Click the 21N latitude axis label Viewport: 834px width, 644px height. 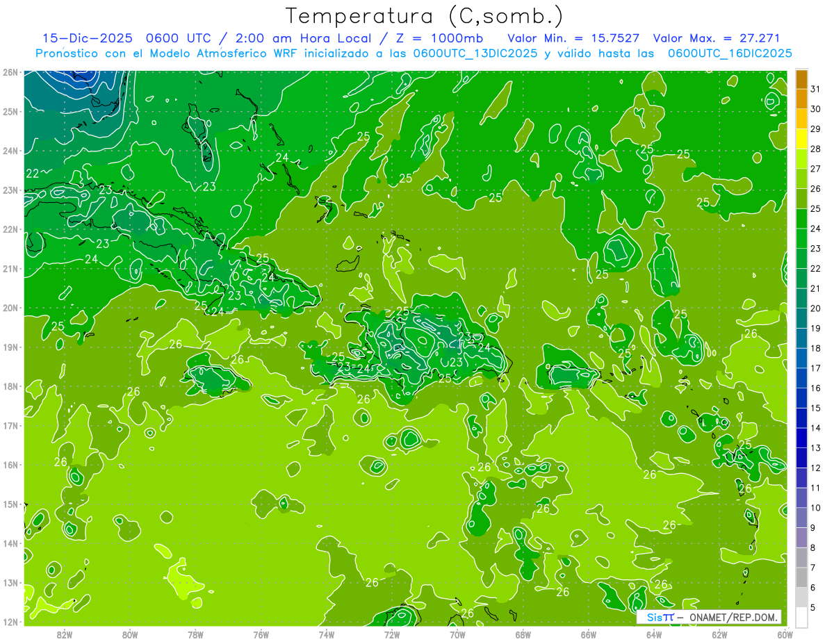pos(10,269)
